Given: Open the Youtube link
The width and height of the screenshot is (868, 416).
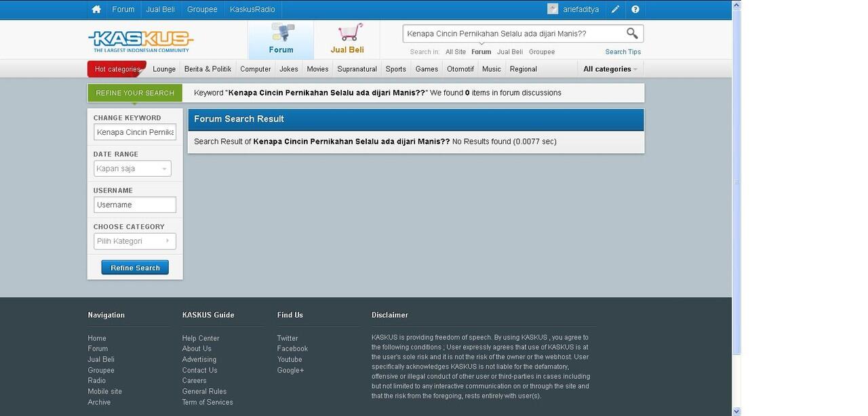Looking at the screenshot, I should tap(290, 360).
